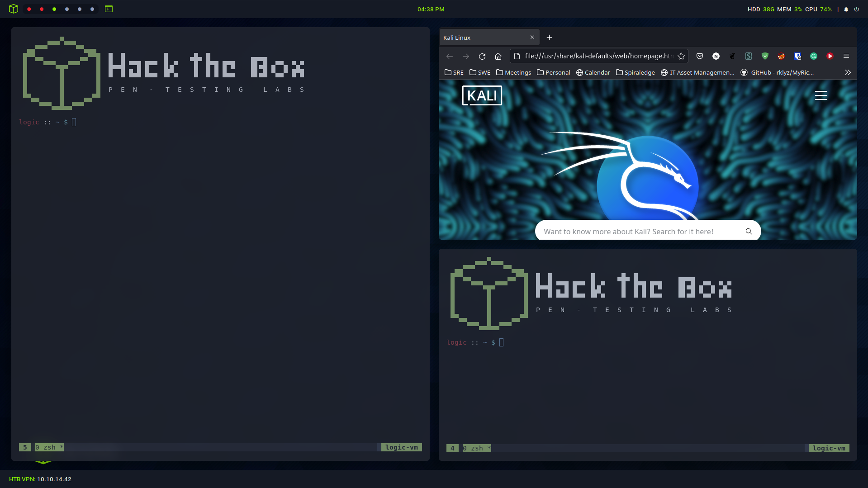Open the IT Asset Management bookmark
Viewport: 868px width, 488px height.
tap(697, 72)
